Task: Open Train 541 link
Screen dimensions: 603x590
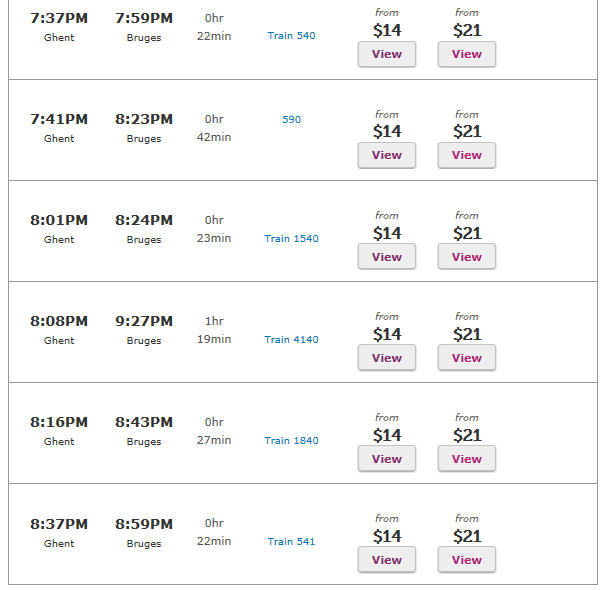Action: click(291, 542)
